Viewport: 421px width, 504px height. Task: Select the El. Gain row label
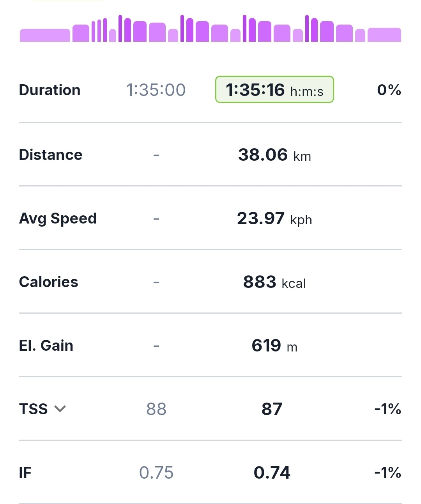pyautogui.click(x=46, y=346)
